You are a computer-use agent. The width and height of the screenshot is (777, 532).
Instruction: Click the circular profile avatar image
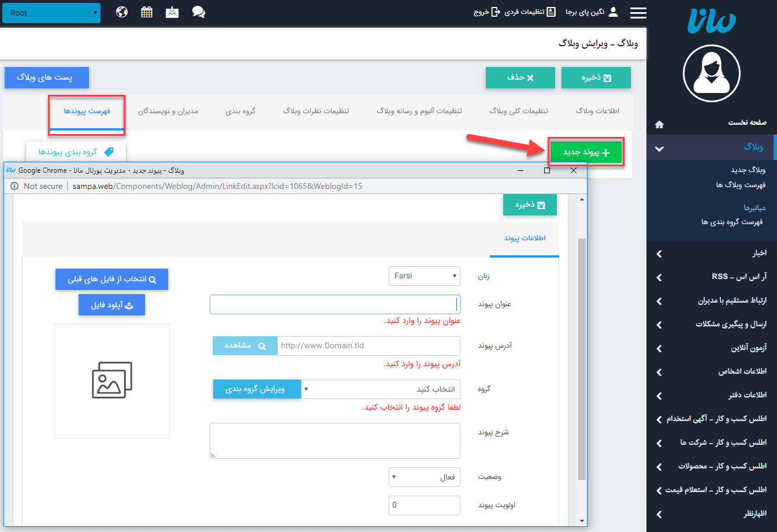pos(712,74)
